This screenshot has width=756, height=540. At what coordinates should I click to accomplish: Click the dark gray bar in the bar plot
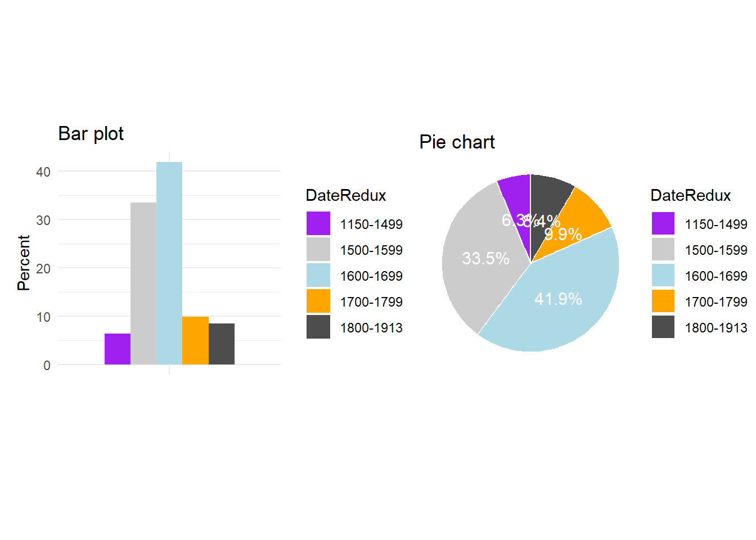pyautogui.click(x=222, y=344)
